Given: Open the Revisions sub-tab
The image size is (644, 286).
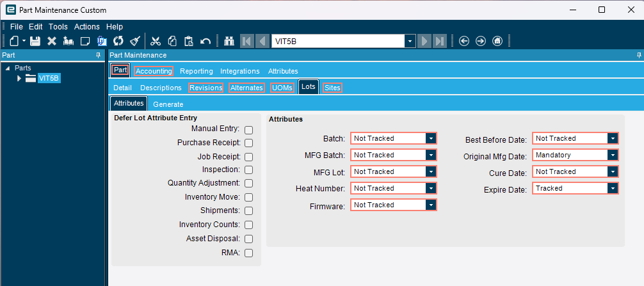Looking at the screenshot, I should (x=205, y=88).
